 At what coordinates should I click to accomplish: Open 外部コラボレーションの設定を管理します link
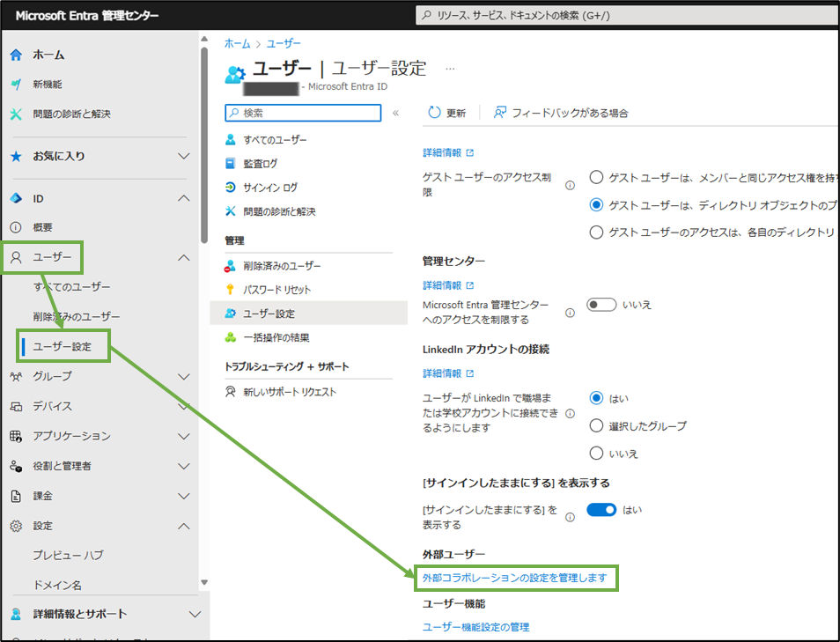[515, 579]
